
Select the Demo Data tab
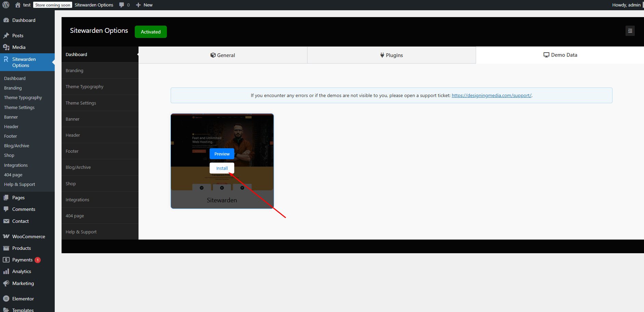click(560, 55)
